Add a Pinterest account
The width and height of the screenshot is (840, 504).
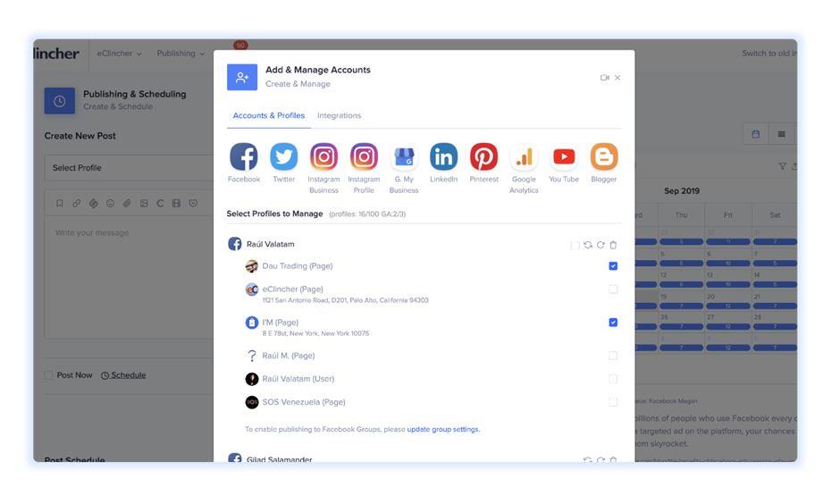pos(483,156)
